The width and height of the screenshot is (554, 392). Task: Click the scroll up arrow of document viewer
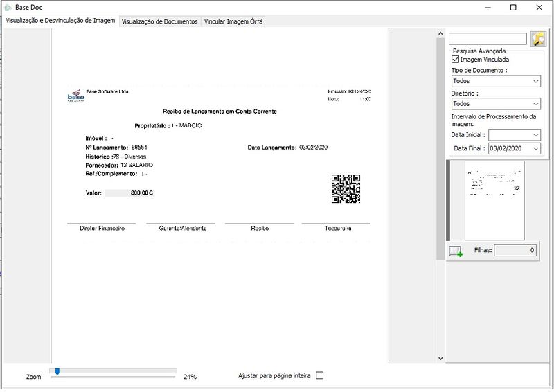[440, 33]
